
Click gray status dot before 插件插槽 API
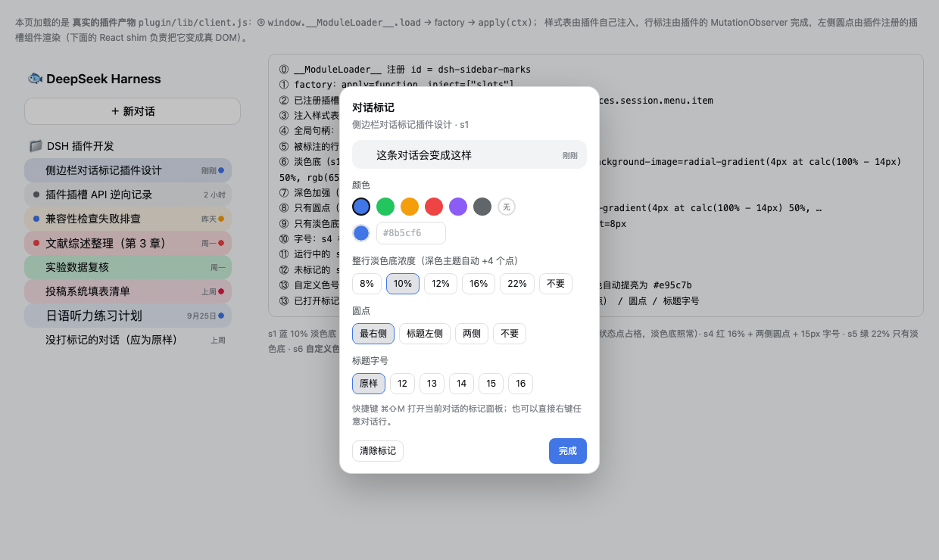[36, 194]
